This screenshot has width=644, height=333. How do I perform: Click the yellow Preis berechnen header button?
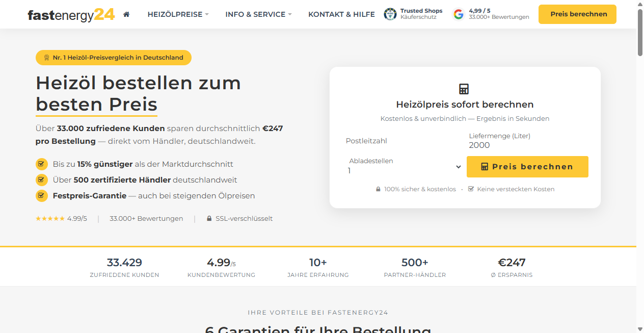click(x=577, y=14)
